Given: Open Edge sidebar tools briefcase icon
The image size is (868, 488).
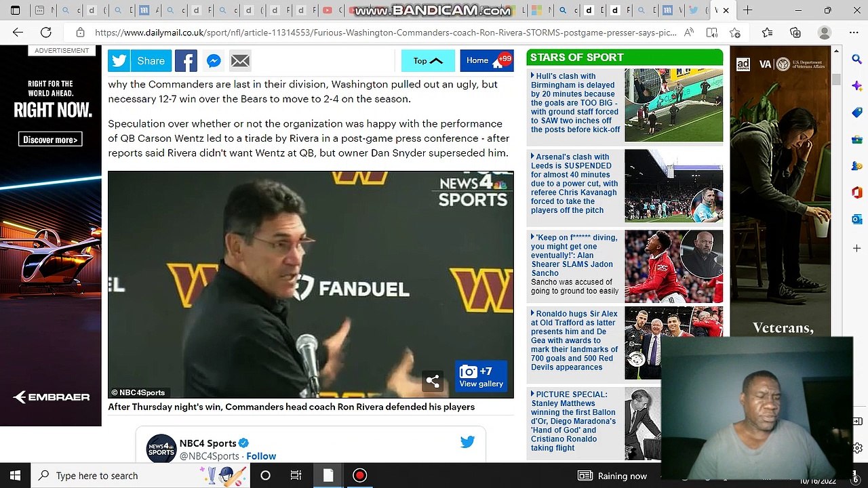Looking at the screenshot, I should tap(856, 140).
